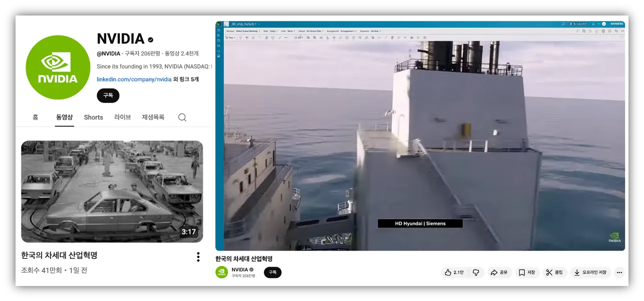Click the clip scissors icon

pyautogui.click(x=549, y=272)
